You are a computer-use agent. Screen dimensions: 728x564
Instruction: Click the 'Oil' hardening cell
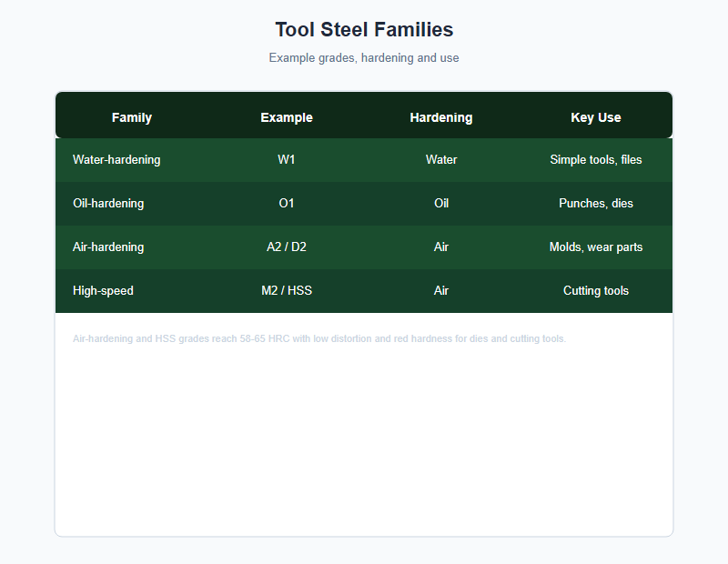(x=441, y=204)
